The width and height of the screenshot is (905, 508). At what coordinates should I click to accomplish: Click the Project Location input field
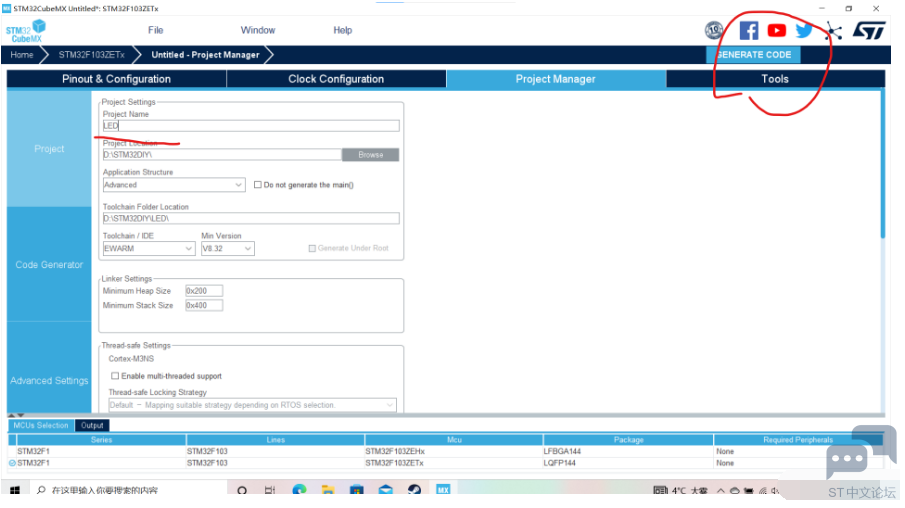222,155
